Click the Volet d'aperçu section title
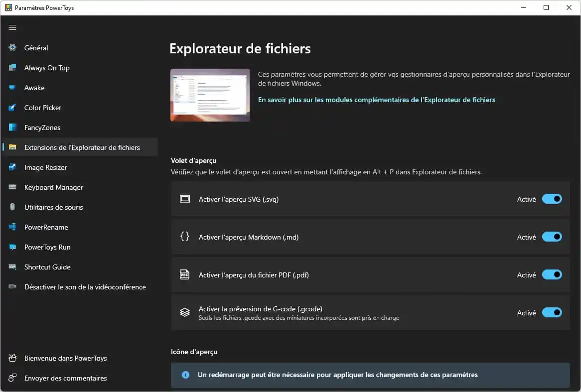Viewport: 581px width, 392px height. pos(193,160)
